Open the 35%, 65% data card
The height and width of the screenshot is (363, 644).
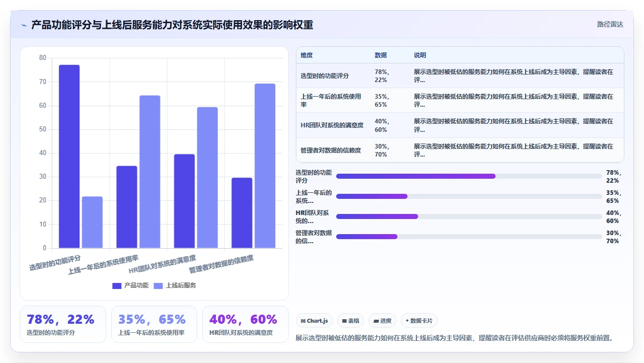pos(154,324)
